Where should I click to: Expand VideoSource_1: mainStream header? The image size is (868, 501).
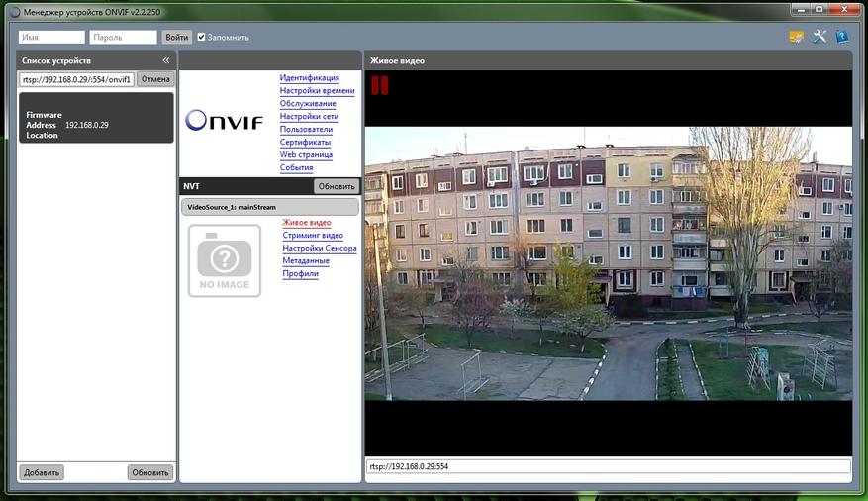click(269, 207)
